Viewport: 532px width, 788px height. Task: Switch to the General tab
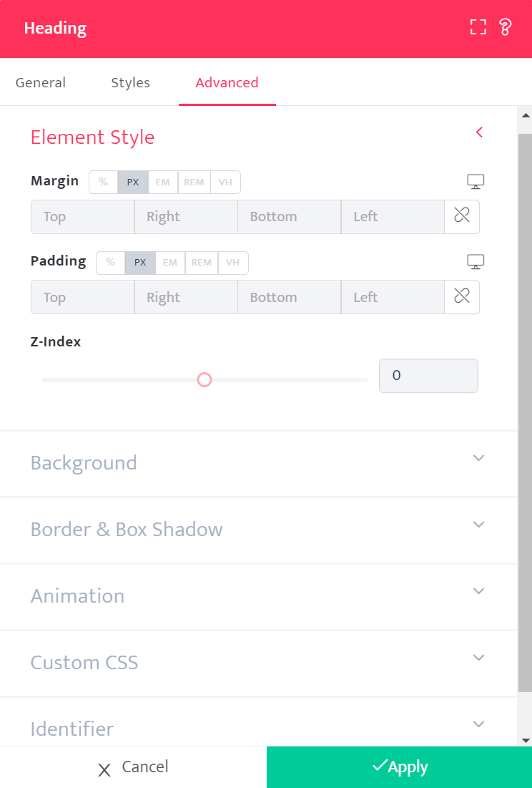(x=41, y=82)
